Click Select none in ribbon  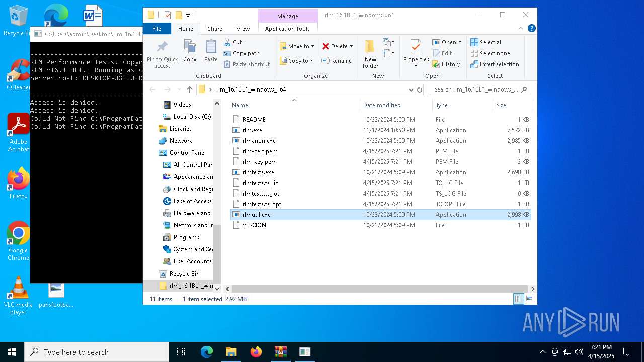[x=490, y=53]
